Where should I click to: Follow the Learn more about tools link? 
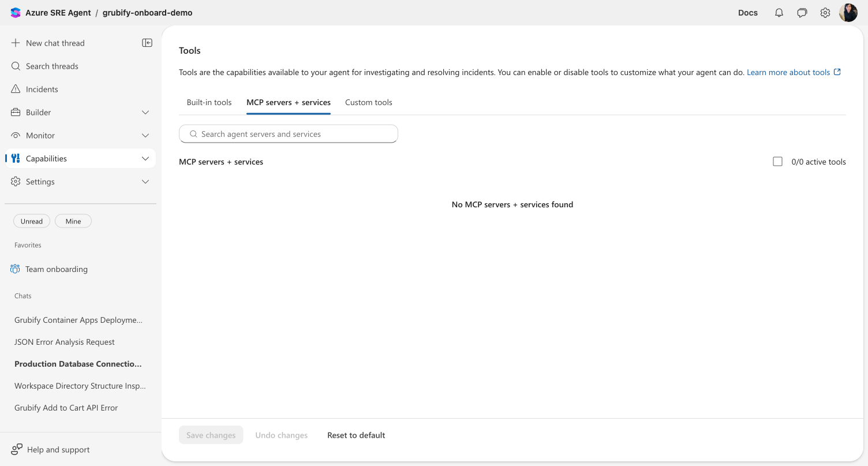coord(788,72)
